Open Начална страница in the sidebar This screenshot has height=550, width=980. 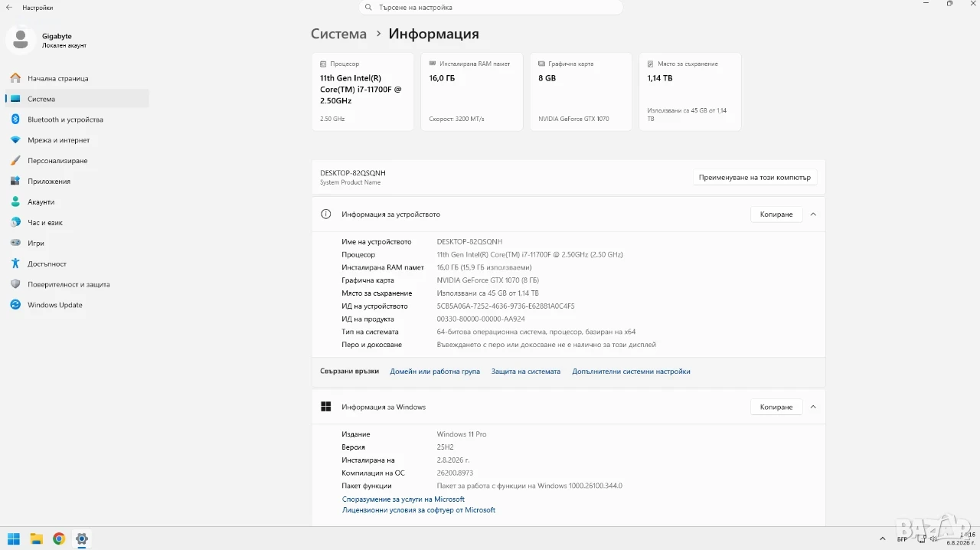point(77,78)
